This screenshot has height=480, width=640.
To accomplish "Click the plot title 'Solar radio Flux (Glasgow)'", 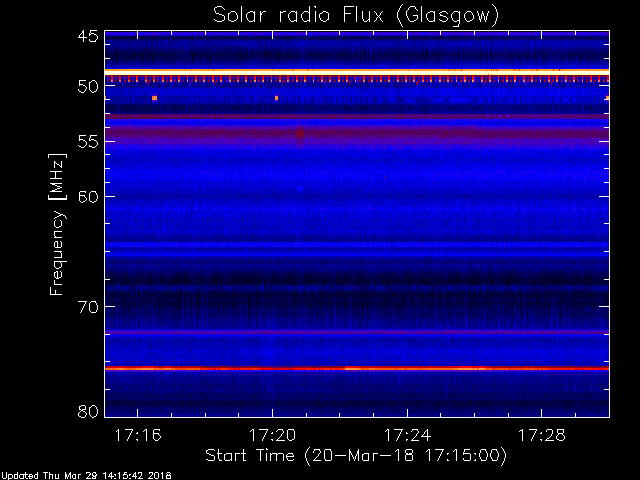I will point(356,16).
